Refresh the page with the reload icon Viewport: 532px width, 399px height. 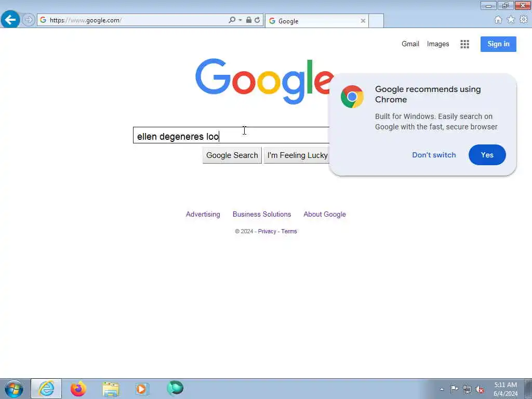[x=257, y=20]
